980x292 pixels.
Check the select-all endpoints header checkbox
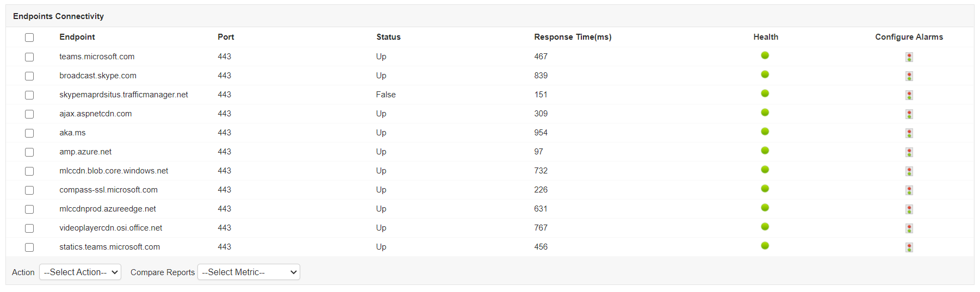click(29, 38)
